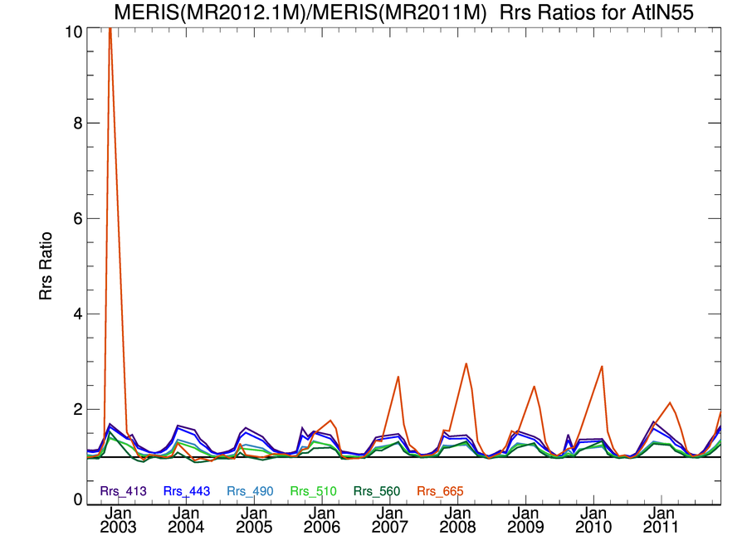Screen dimensions: 747x560
Task: Click the y-axis value 2
Action: pyautogui.click(x=78, y=409)
